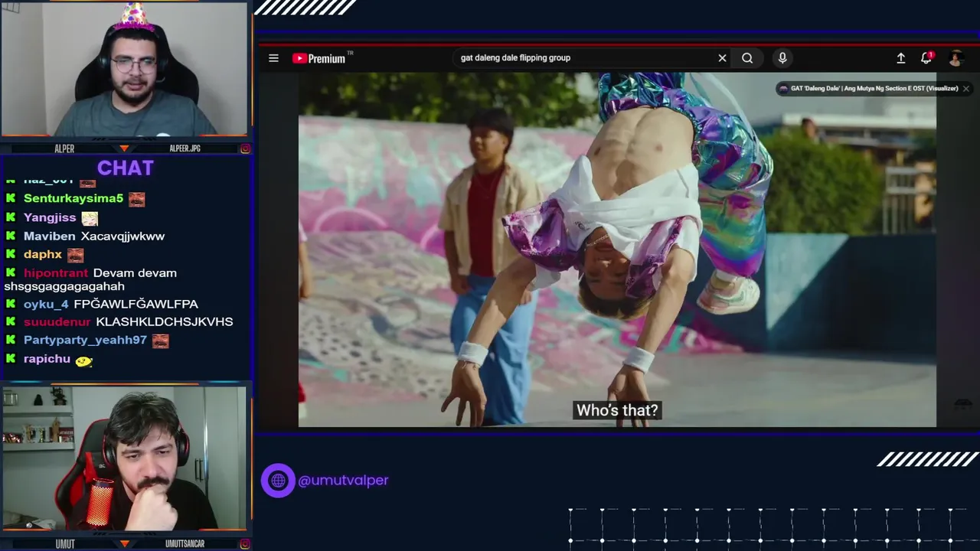Viewport: 980px width, 551px height.
Task: Click the @umutvalper handle text
Action: 343,481
